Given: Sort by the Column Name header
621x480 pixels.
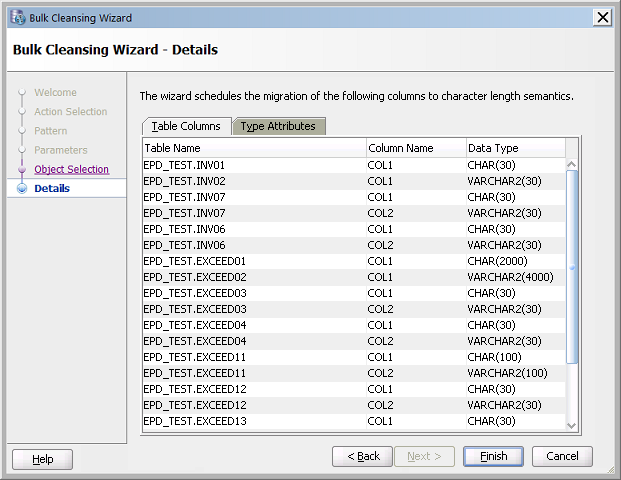Looking at the screenshot, I should (415, 148).
